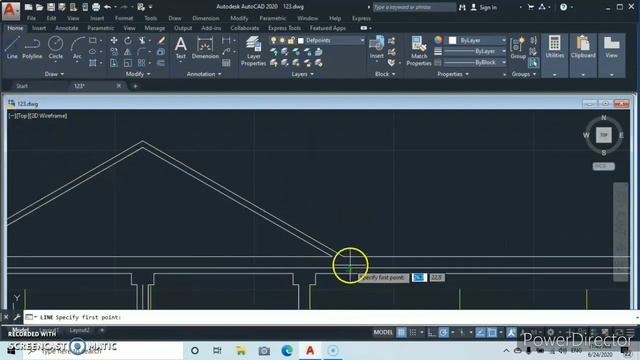Open the Home ribbon tab
Screen dimensions: 640x360
tap(15, 28)
